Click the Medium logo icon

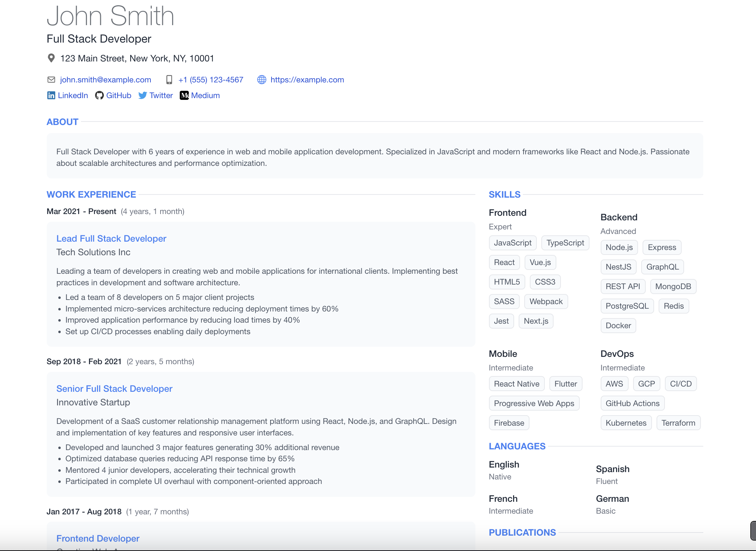pos(184,95)
